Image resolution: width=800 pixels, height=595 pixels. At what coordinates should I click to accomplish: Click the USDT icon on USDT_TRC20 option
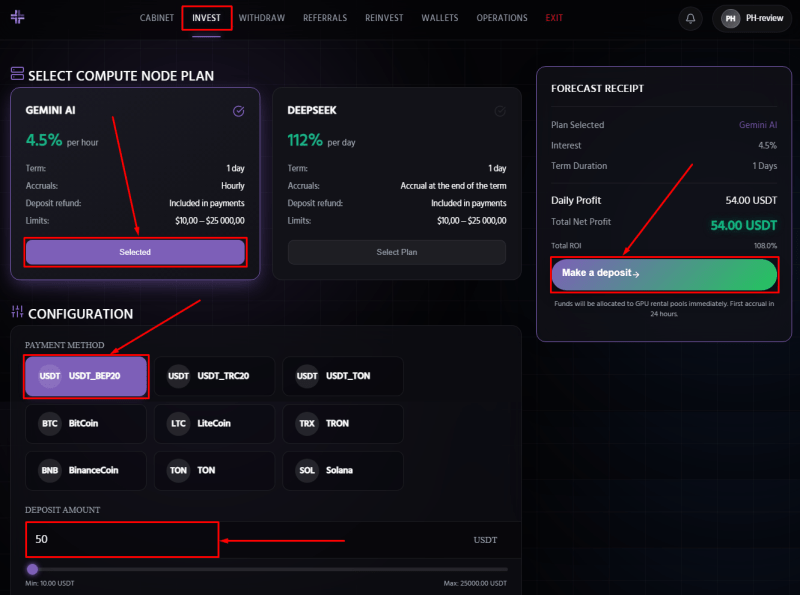tap(178, 377)
